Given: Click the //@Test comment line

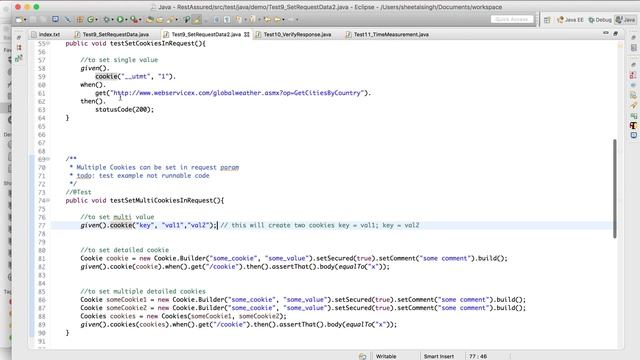Looking at the screenshot, I should [x=78, y=192].
